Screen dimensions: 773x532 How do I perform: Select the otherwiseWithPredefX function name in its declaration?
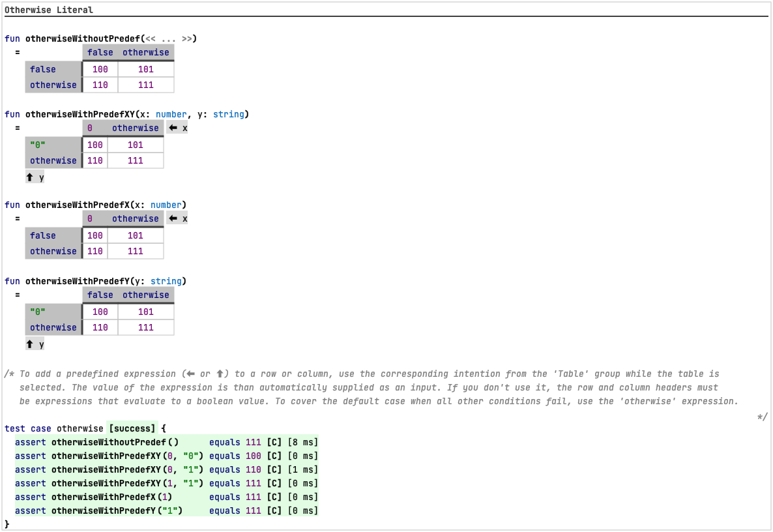click(78, 205)
